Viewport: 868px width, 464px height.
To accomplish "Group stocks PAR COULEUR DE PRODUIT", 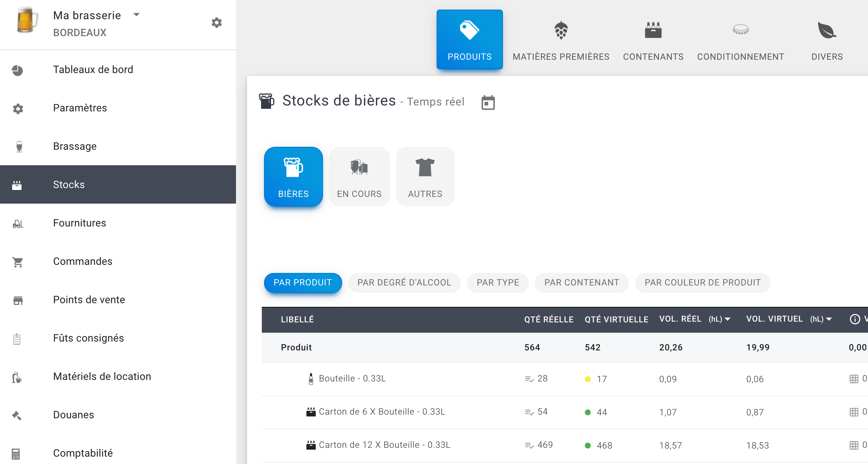I will 702,283.
